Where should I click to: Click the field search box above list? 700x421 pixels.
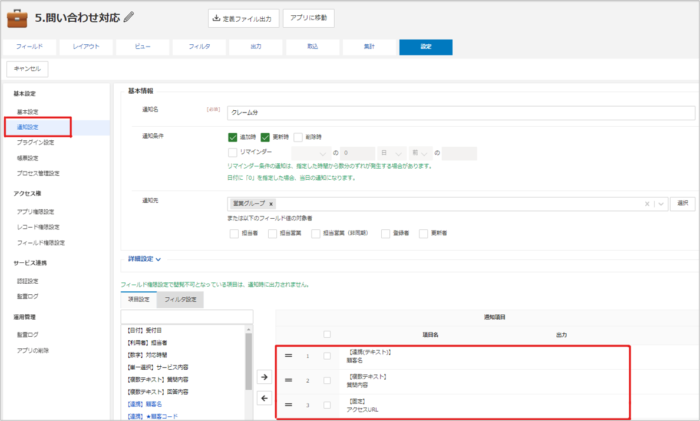click(187, 317)
